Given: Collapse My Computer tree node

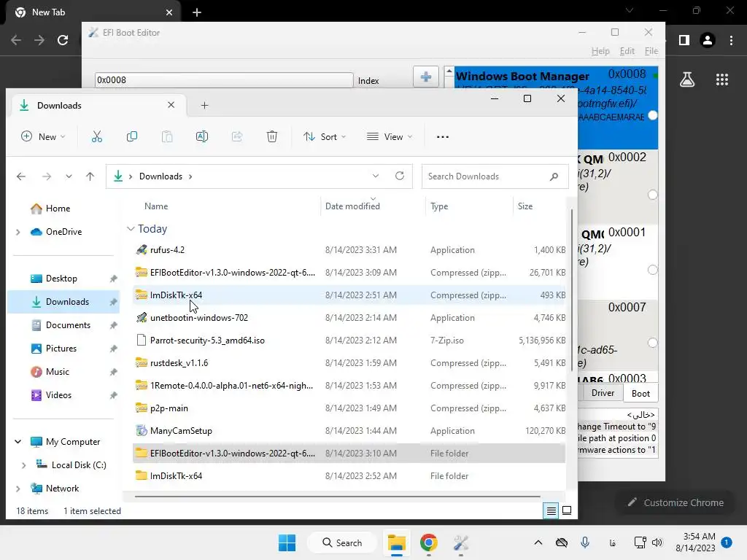Looking at the screenshot, I should tap(18, 441).
